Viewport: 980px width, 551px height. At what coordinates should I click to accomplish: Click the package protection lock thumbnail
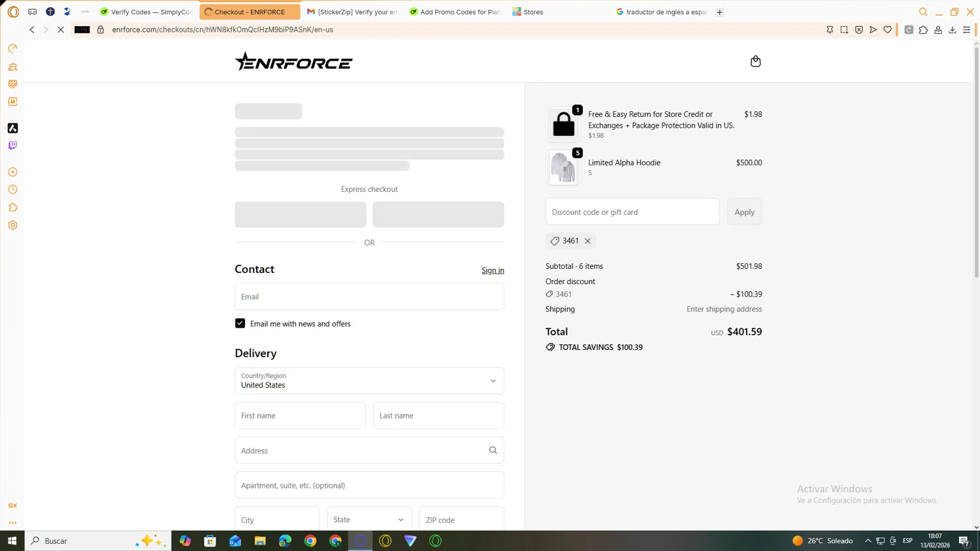tap(563, 125)
